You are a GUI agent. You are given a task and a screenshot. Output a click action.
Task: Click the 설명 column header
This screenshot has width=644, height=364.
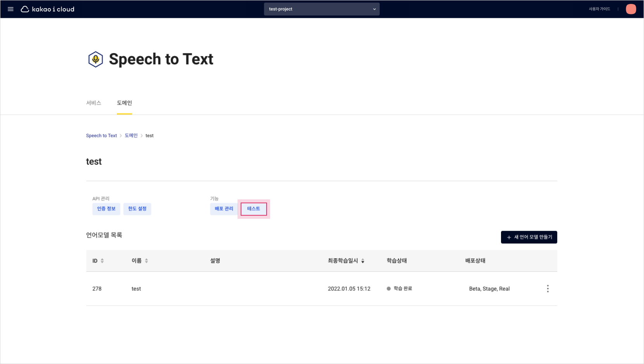pyautogui.click(x=215, y=261)
